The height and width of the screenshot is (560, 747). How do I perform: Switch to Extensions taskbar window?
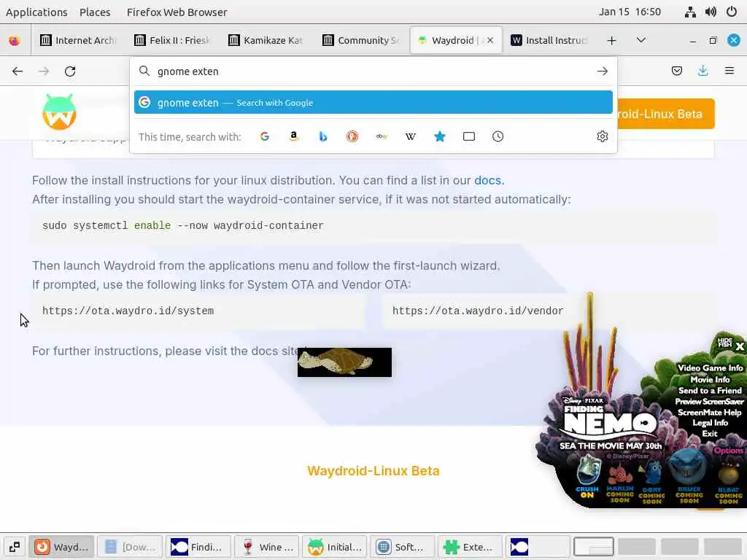tap(471, 547)
